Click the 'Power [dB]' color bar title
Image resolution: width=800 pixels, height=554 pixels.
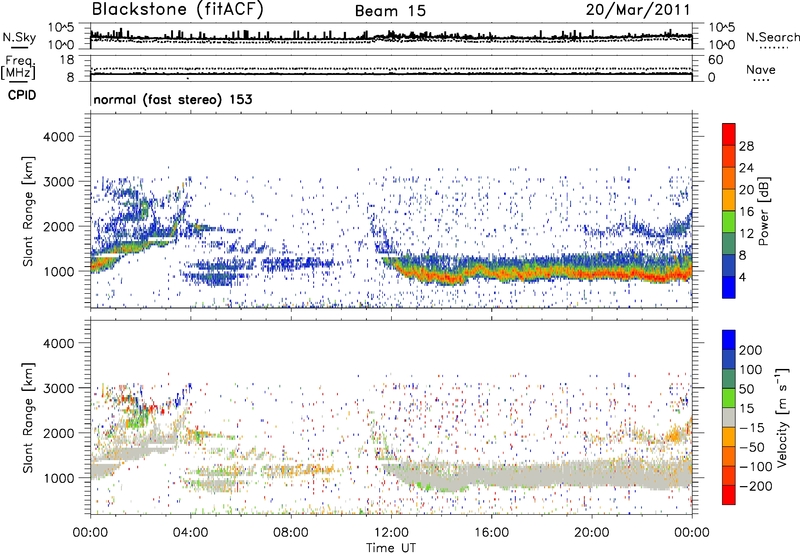[x=764, y=211]
